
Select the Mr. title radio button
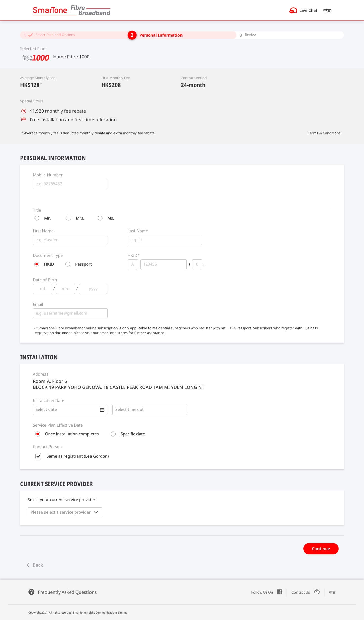tap(37, 218)
